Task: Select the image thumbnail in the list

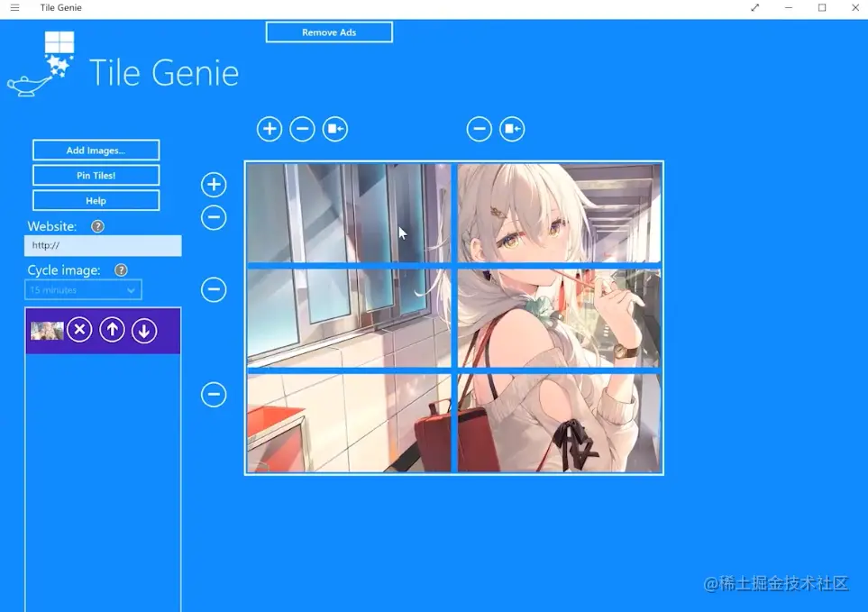Action: pyautogui.click(x=47, y=331)
